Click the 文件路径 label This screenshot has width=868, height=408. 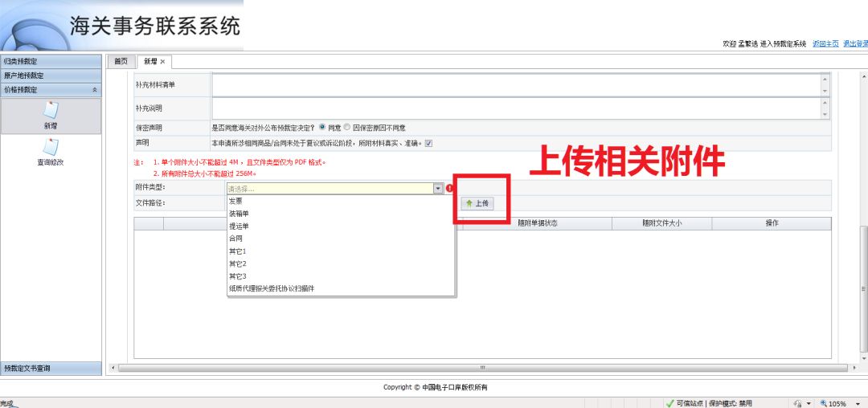click(150, 203)
